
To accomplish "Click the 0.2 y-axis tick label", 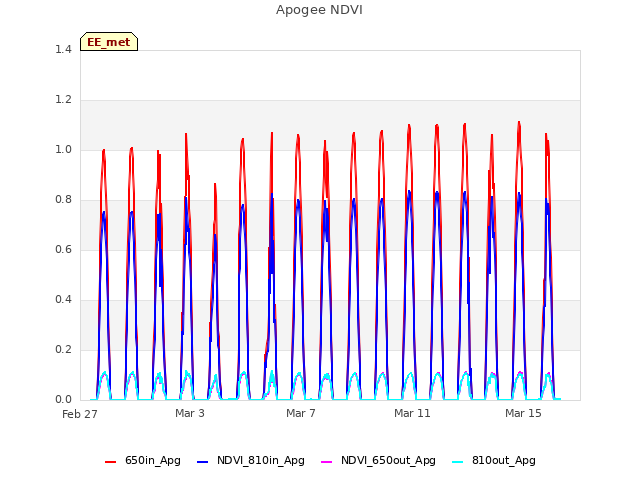I will (63, 349).
